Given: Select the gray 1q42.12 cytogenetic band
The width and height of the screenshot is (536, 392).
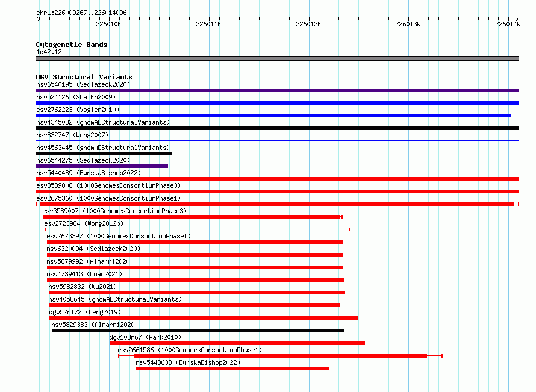Looking at the screenshot, I should click(277, 58).
